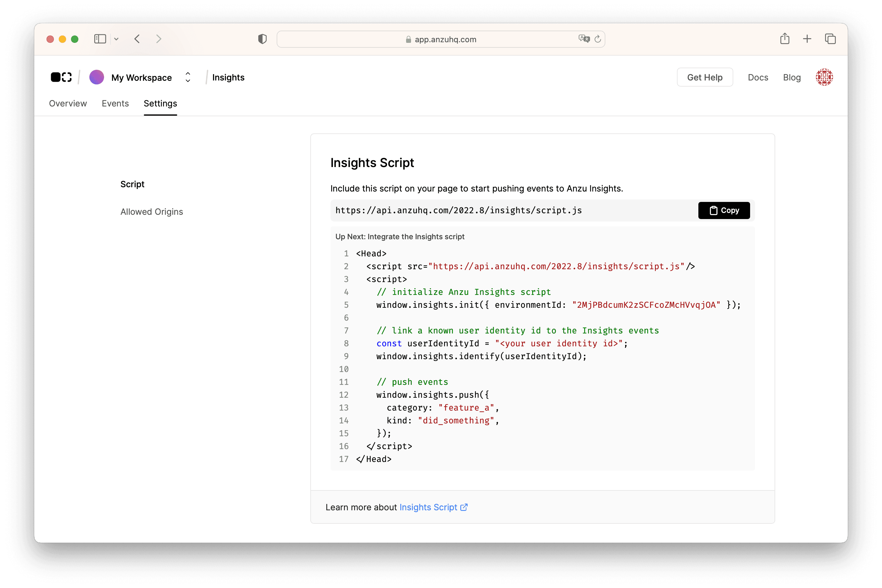This screenshot has height=588, width=882.
Task: Open a new tab with plus icon
Action: coord(807,39)
